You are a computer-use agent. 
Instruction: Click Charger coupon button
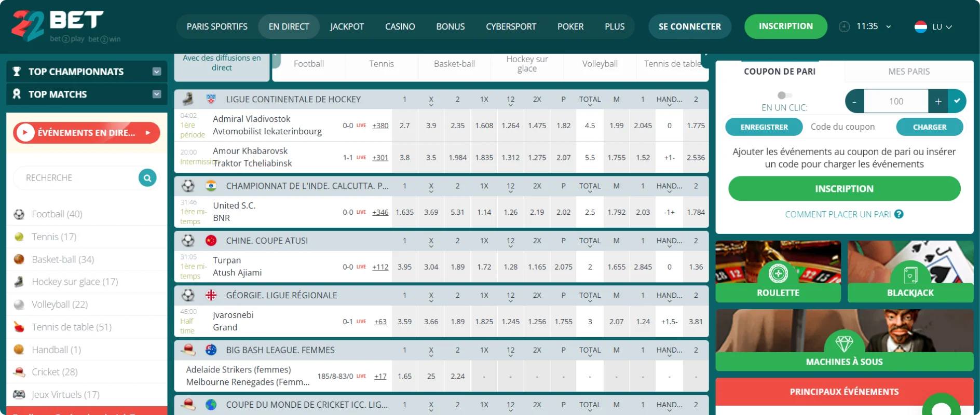click(x=930, y=127)
